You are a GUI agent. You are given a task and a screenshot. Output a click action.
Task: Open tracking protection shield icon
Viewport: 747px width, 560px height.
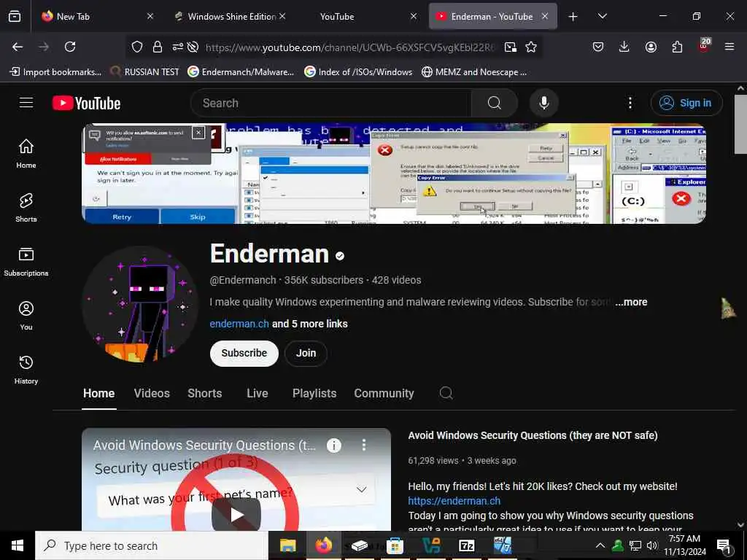(137, 47)
